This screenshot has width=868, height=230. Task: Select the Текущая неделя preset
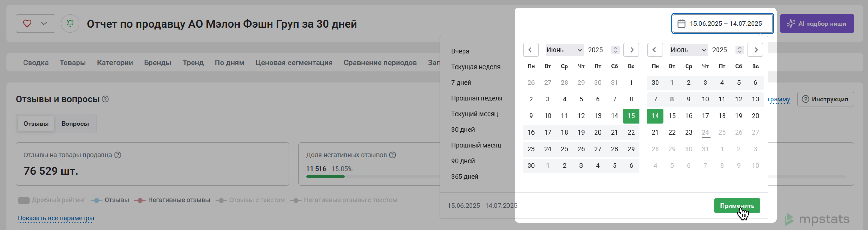(x=475, y=67)
